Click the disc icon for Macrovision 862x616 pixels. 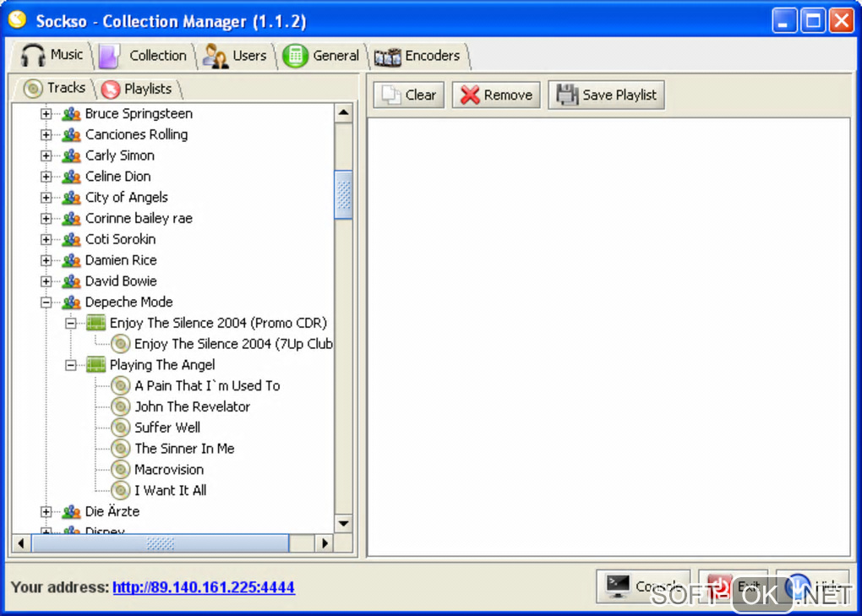[120, 469]
